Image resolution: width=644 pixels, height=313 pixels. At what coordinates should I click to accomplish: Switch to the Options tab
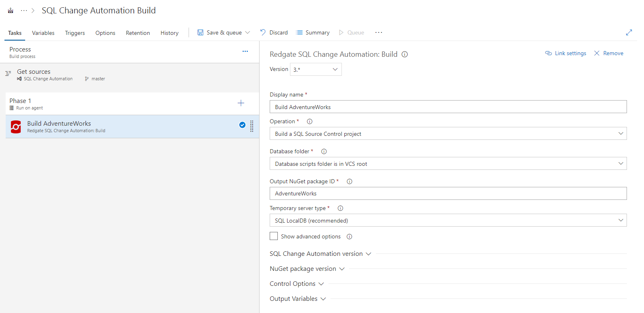(105, 33)
